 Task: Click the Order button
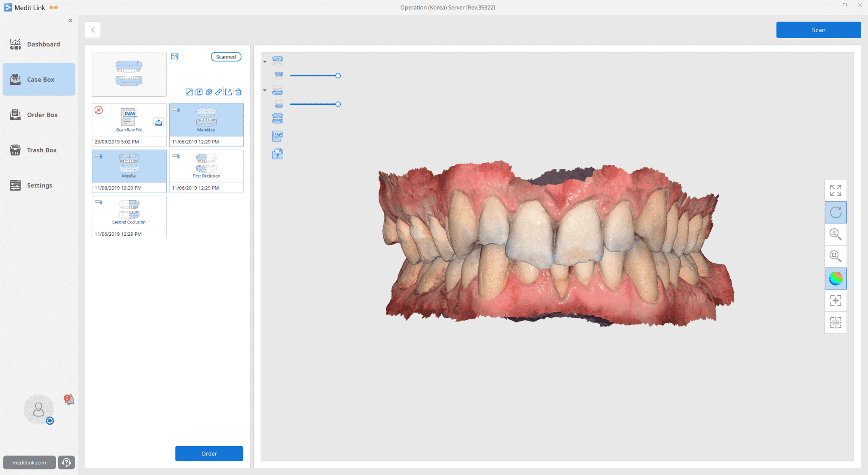(x=209, y=453)
